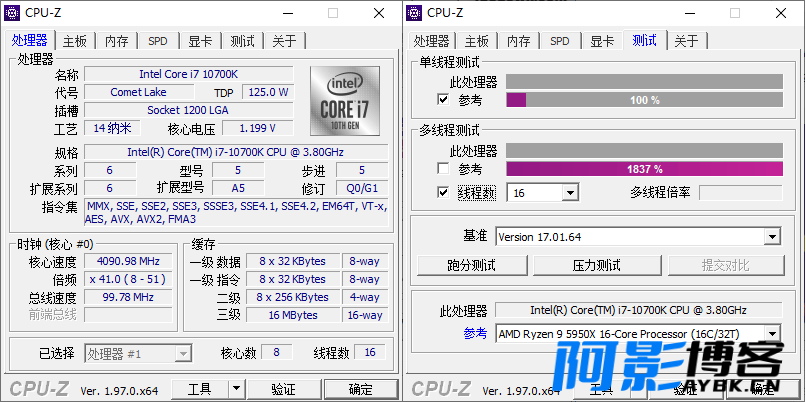Click the TDP value 125.0 W
Viewport: 806px width, 402px height.
click(x=268, y=92)
